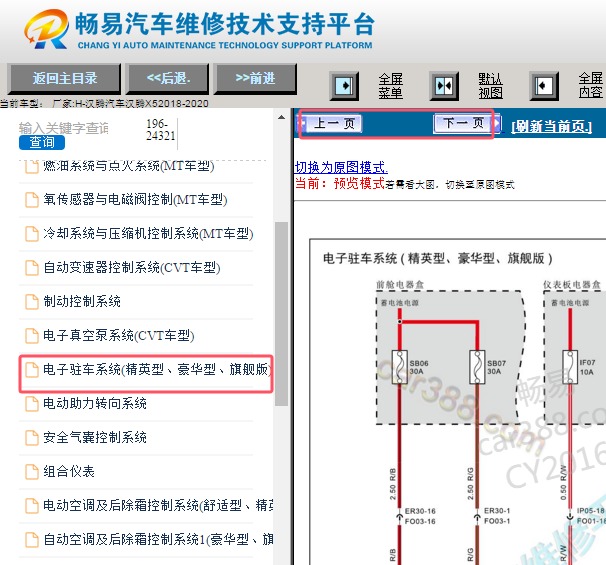Click the full-screen content arrow icon
The image size is (606, 565).
(544, 86)
